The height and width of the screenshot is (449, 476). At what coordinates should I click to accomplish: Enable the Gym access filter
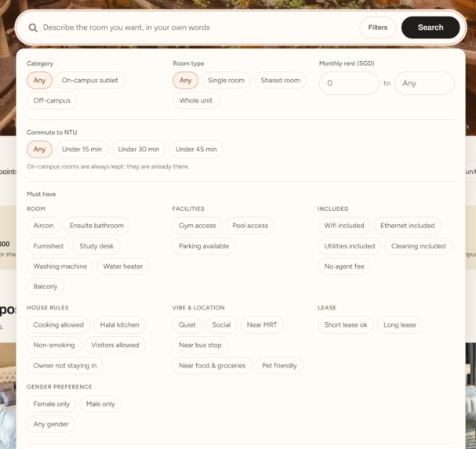pyautogui.click(x=198, y=226)
